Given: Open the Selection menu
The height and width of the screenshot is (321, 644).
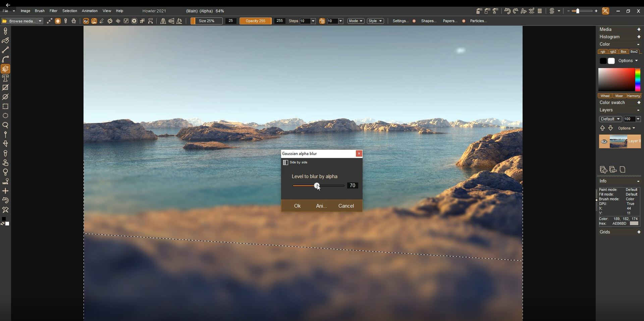Looking at the screenshot, I should (x=70, y=11).
